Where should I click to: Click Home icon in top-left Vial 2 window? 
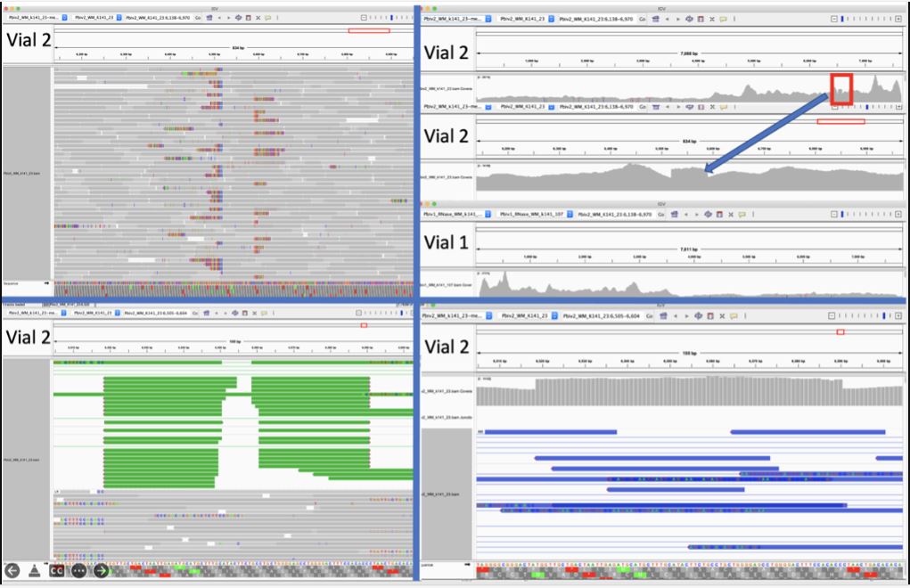209,18
